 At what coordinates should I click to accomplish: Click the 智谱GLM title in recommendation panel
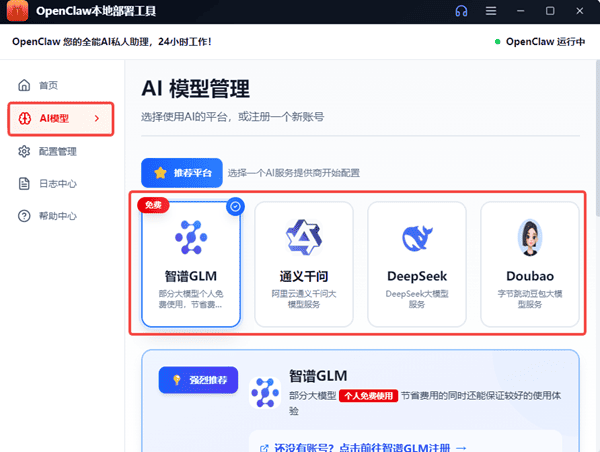318,375
